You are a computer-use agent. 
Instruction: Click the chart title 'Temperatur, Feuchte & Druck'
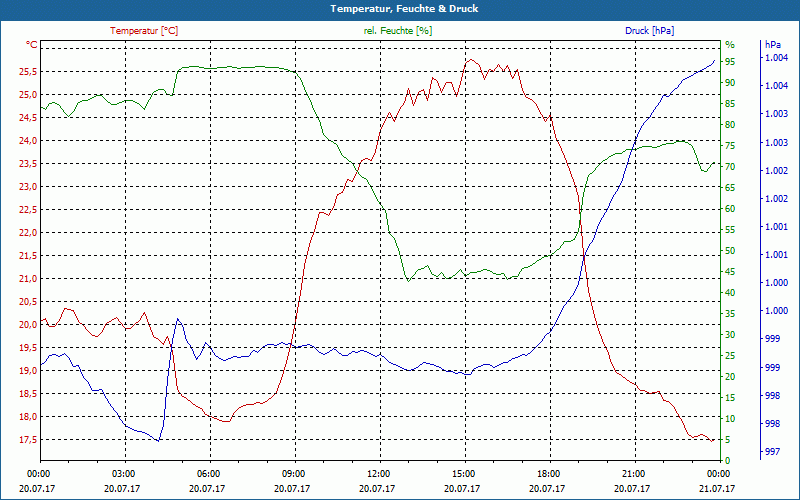(404, 9)
